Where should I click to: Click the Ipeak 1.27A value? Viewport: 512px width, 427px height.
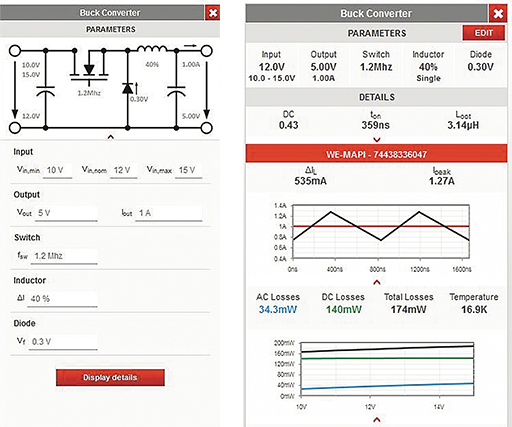click(442, 181)
